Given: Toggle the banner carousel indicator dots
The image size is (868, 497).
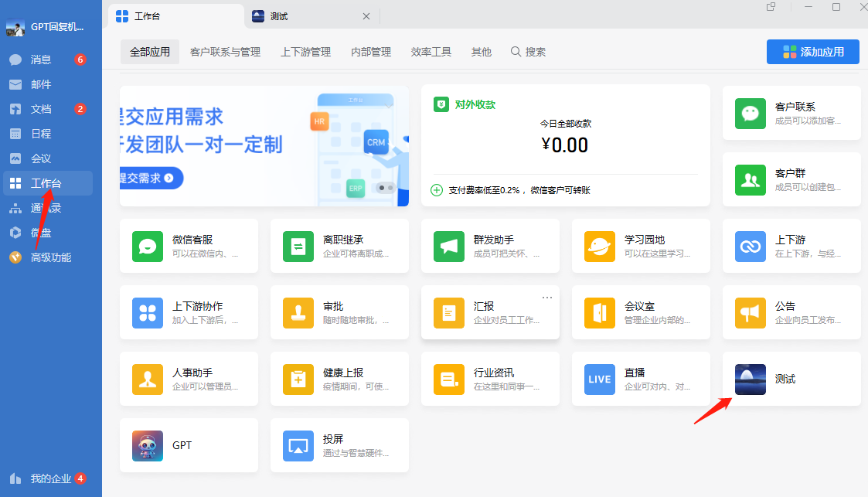Looking at the screenshot, I should click(385, 187).
